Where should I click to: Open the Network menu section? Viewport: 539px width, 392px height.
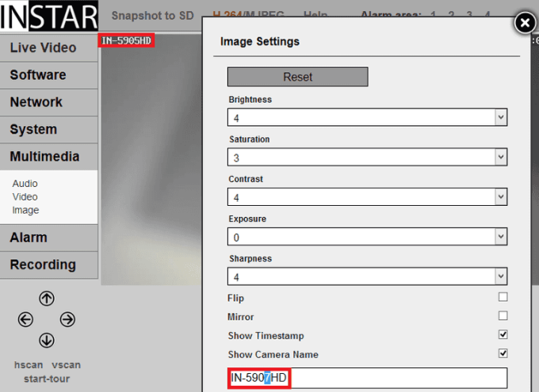[36, 102]
